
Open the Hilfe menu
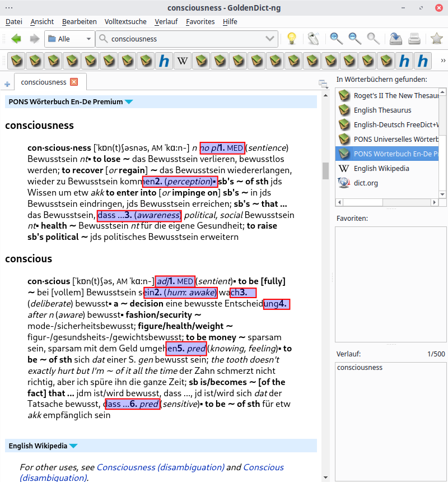click(x=230, y=21)
